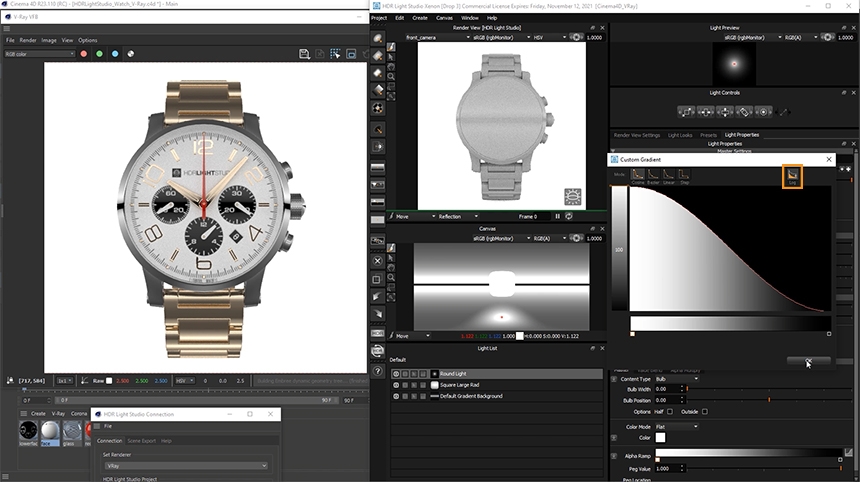Click the rotate light control icon
The height and width of the screenshot is (482, 860).
[744, 112]
